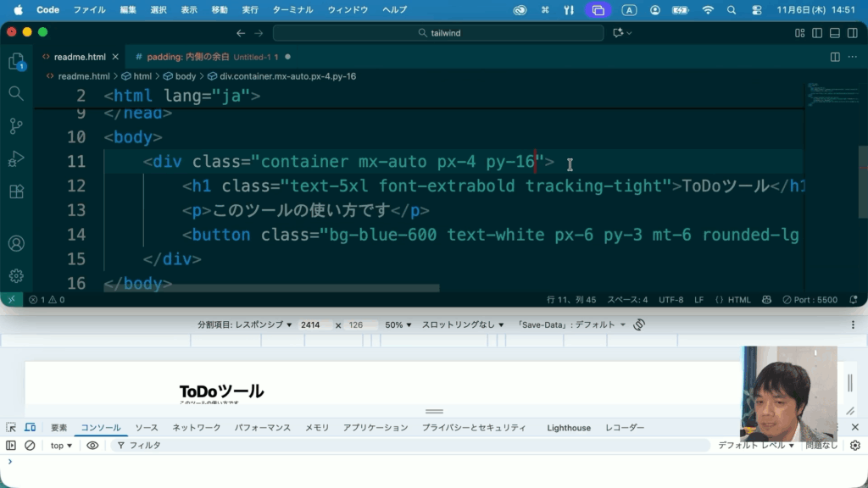Viewport: 868px width, 488px height.
Task: Open the top JavaScript context dropdown
Action: pos(61,445)
